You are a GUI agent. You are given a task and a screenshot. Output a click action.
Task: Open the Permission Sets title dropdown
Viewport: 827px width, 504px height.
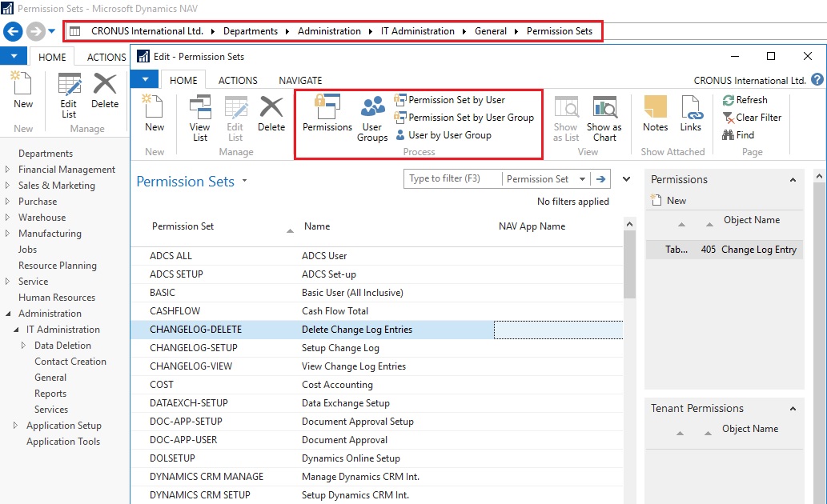245,182
